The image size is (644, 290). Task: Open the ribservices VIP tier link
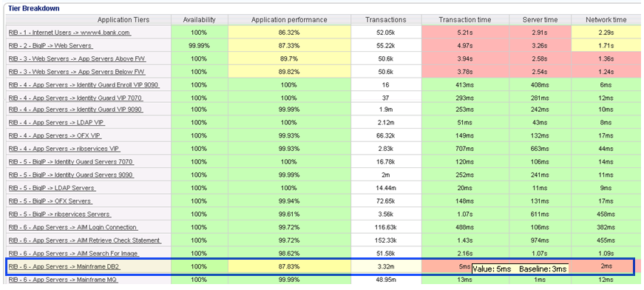pos(64,149)
